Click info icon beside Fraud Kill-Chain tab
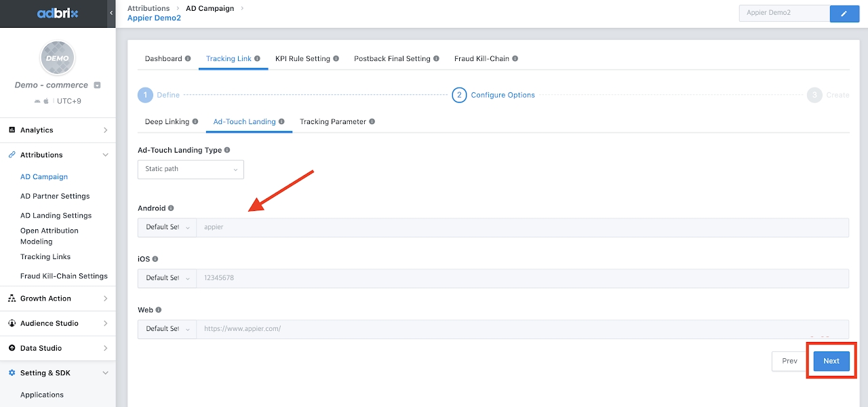 point(515,59)
